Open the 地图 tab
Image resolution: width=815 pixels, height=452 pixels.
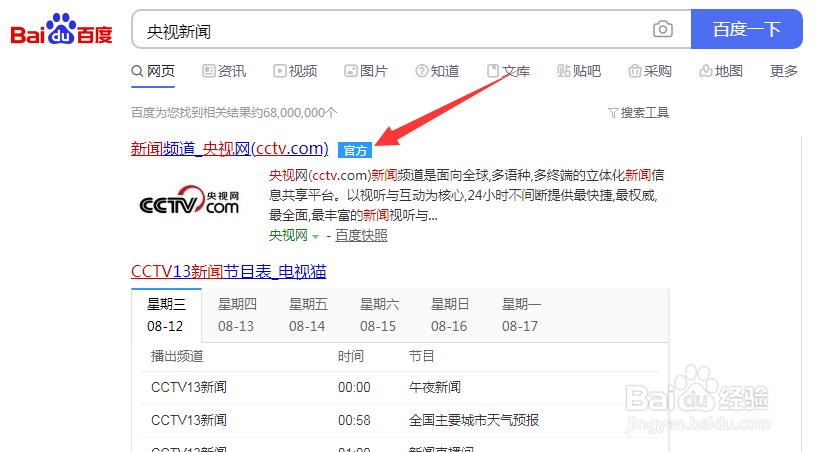pyautogui.click(x=721, y=71)
